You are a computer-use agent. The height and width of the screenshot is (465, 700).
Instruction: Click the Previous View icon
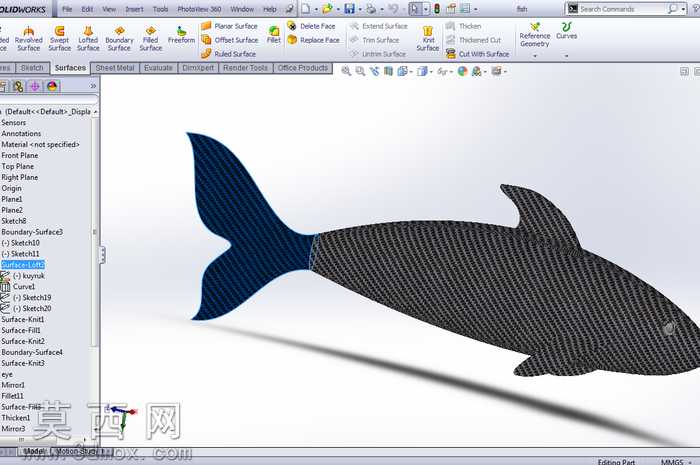[x=374, y=71]
